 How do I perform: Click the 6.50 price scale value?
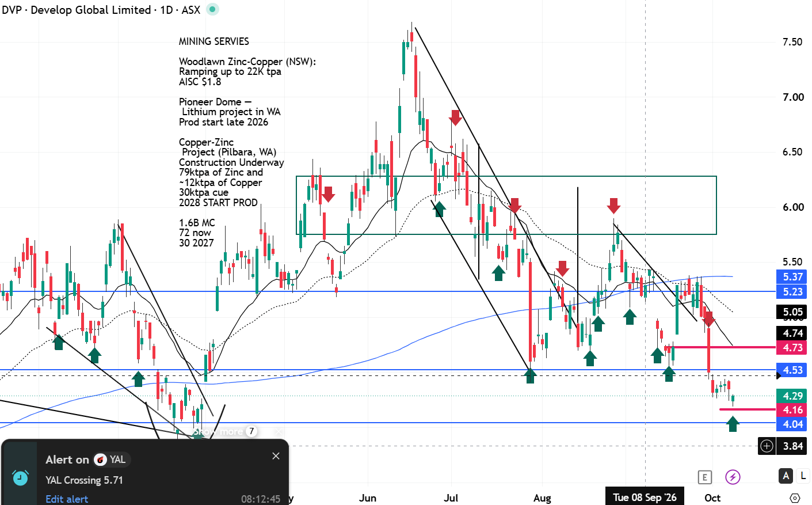792,152
